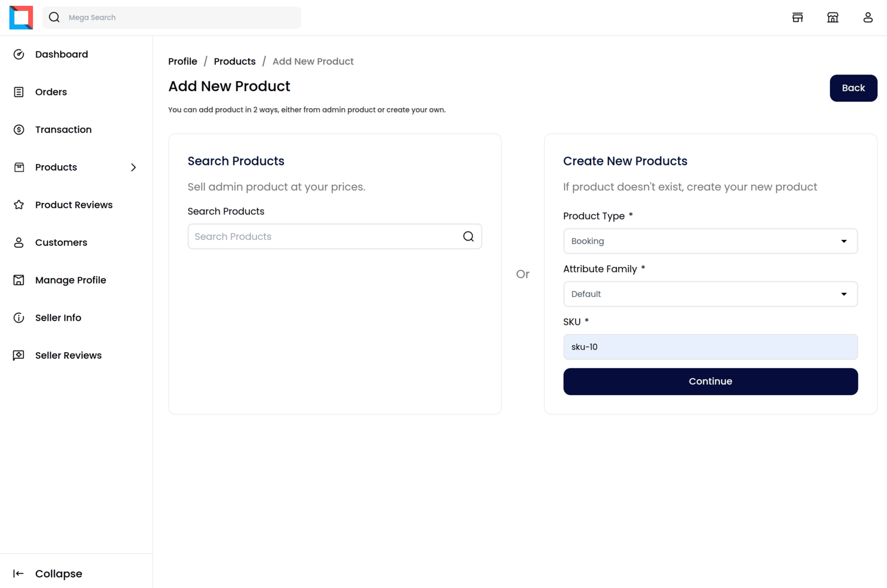The width and height of the screenshot is (887, 588).
Task: Focus the Mega Search field
Action: [x=172, y=18]
